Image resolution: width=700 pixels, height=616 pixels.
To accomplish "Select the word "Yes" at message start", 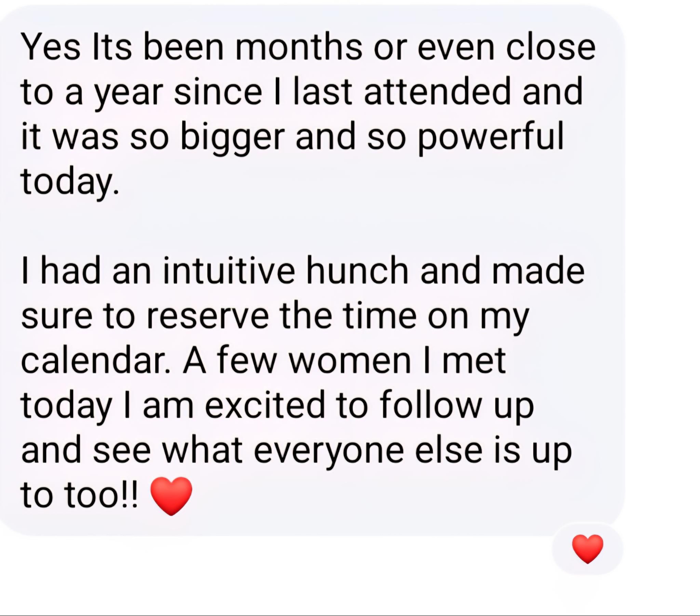I will click(50, 47).
